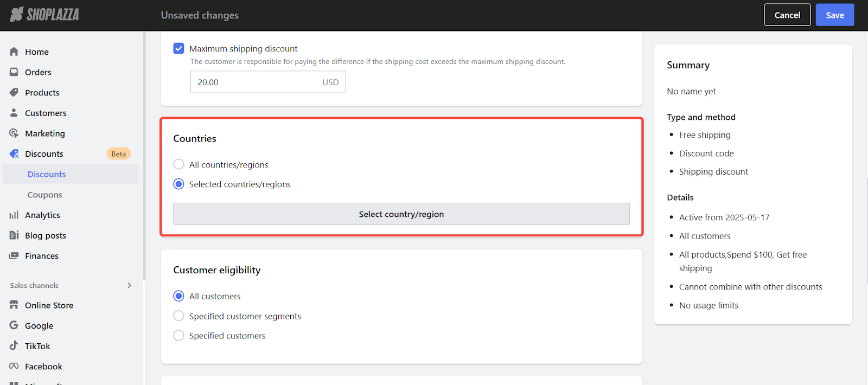Select All customers radio button
This screenshot has width=868, height=385.
coord(178,296)
